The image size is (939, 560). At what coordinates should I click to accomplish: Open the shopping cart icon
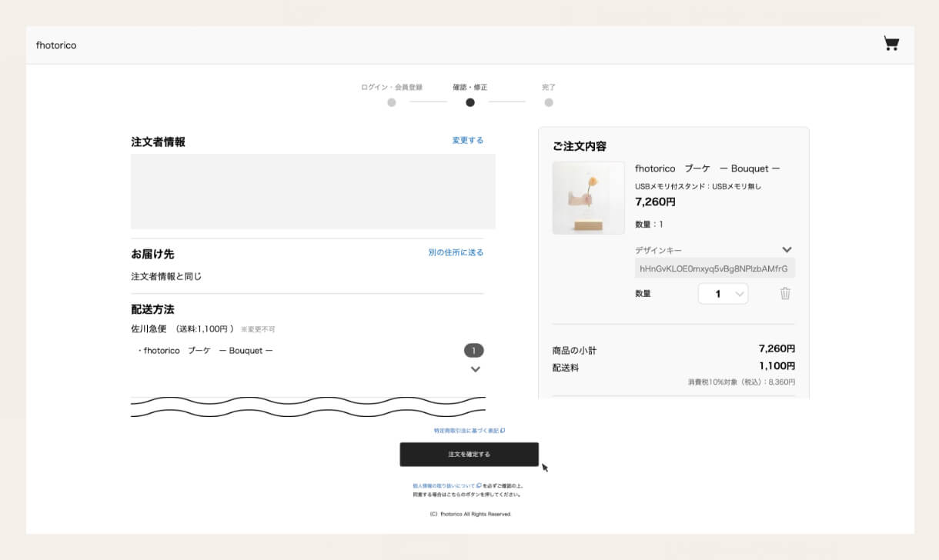coord(891,44)
